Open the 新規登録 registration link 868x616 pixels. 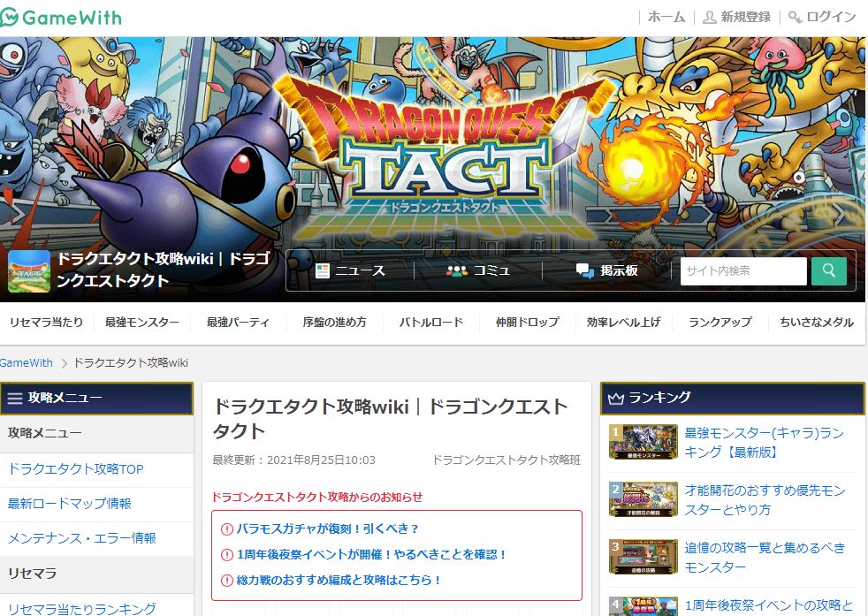point(745,17)
